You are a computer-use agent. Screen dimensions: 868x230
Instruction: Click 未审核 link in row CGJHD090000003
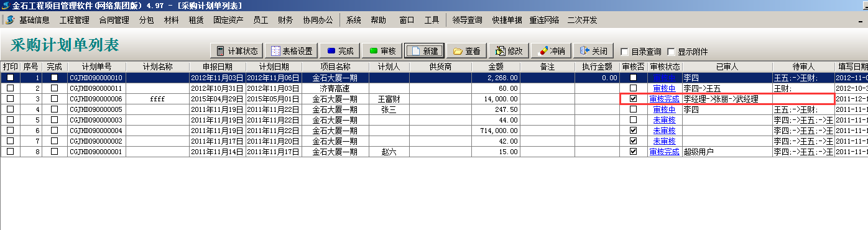[664, 120]
